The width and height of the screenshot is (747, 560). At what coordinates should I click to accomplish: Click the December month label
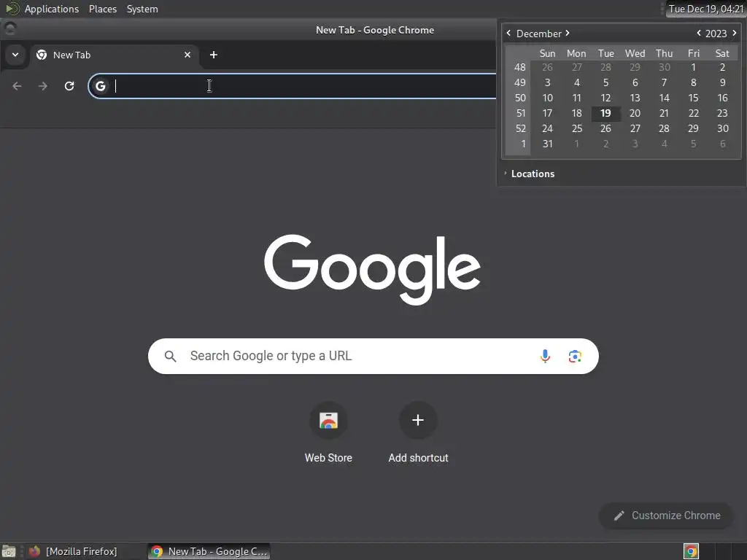click(538, 34)
